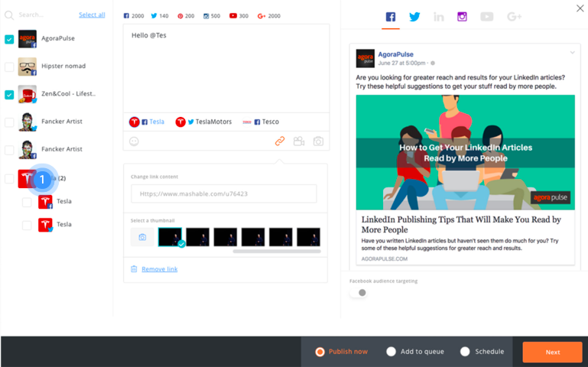
Task: Select the first checked thumbnail
Action: [170, 237]
